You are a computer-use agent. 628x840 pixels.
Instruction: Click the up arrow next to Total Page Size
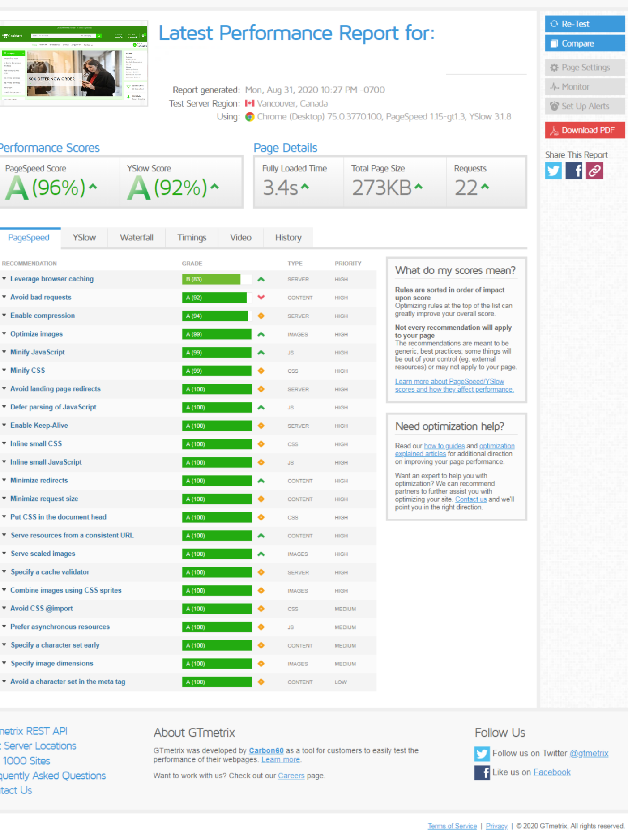[419, 187]
